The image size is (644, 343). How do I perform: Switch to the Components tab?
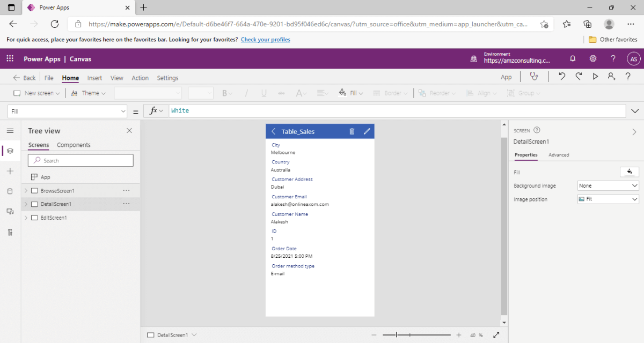click(74, 145)
